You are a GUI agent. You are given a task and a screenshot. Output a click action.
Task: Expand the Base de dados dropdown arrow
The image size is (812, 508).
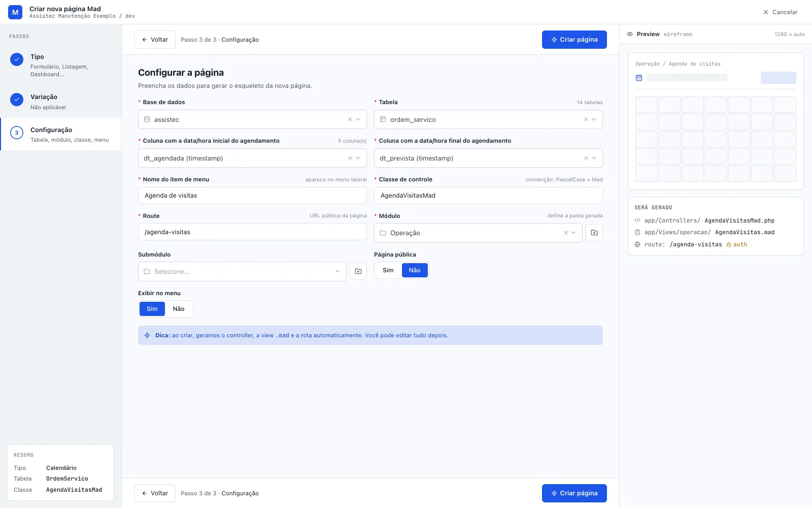tap(358, 119)
